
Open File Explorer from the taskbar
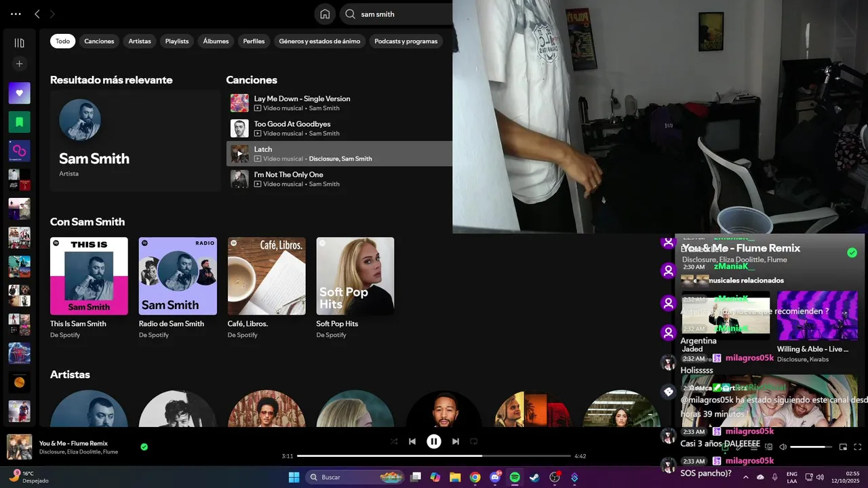tap(455, 477)
